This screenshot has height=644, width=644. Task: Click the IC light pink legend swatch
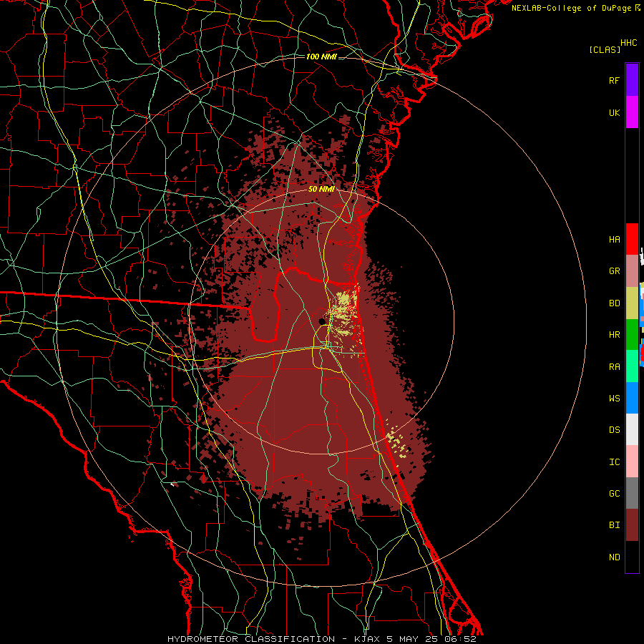(x=632, y=462)
